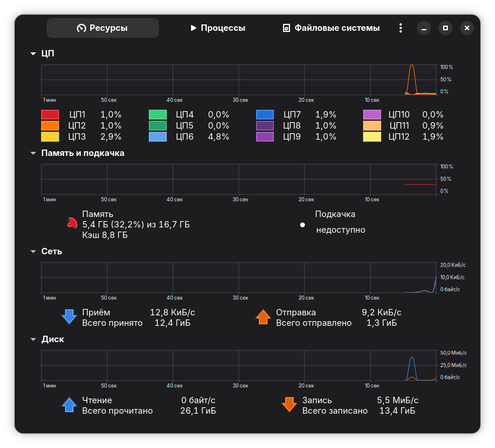
Task: Switch to the Ресурсы tab
Action: pos(102,28)
